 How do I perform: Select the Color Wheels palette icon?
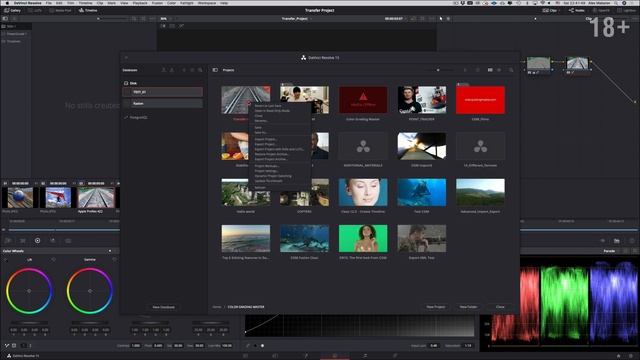(x=37, y=241)
